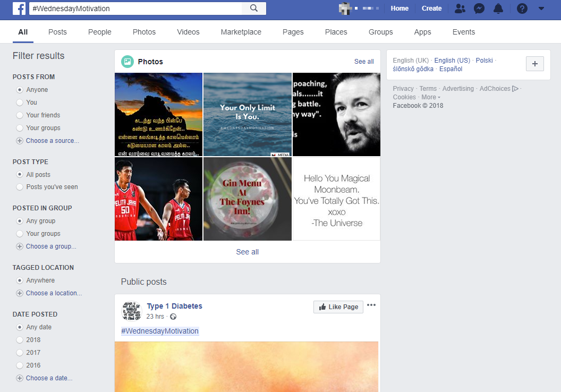Open the Messenger icon
The image size is (561, 392).
click(x=479, y=8)
